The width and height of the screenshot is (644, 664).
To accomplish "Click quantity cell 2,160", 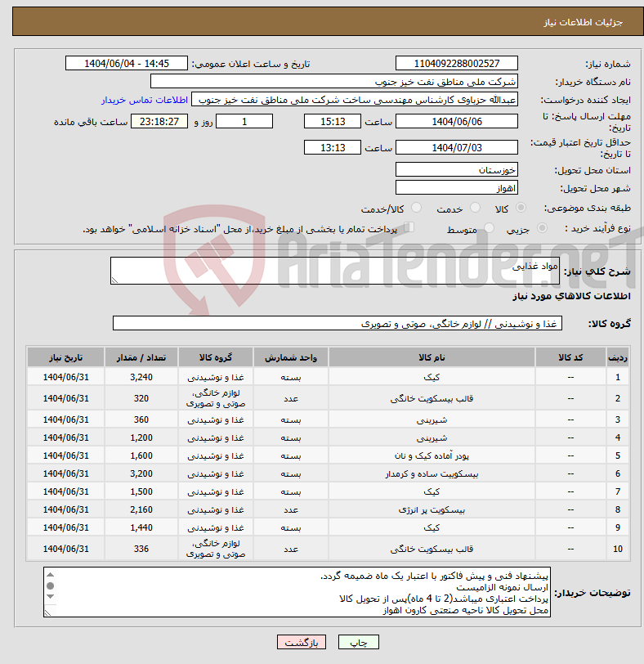I will pos(141,510).
